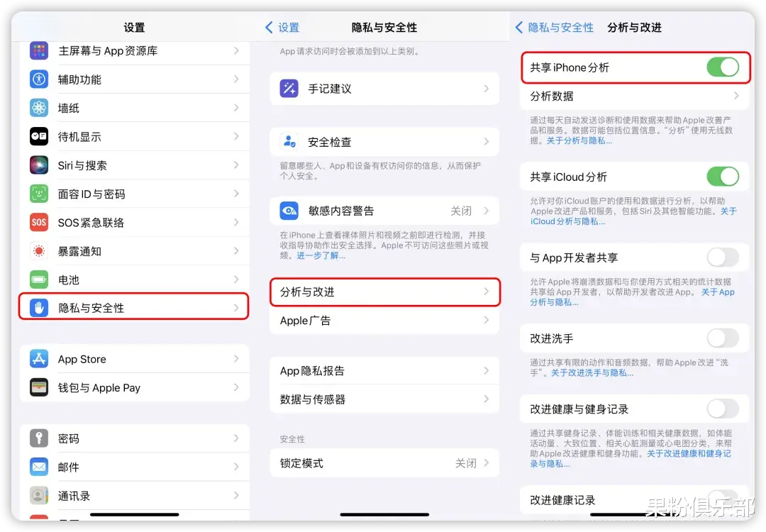Screen dimensions: 766x532
Task: Open the 电池 settings row
Action: tap(134, 279)
